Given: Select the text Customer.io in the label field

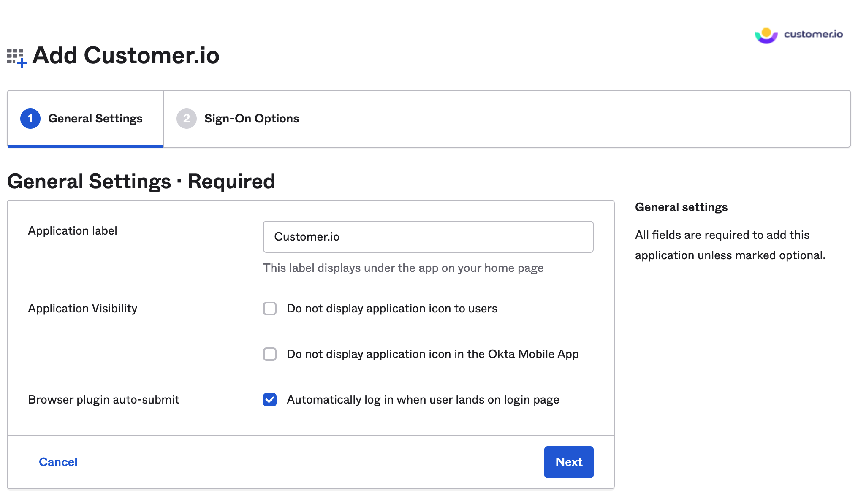Looking at the screenshot, I should pyautogui.click(x=307, y=237).
